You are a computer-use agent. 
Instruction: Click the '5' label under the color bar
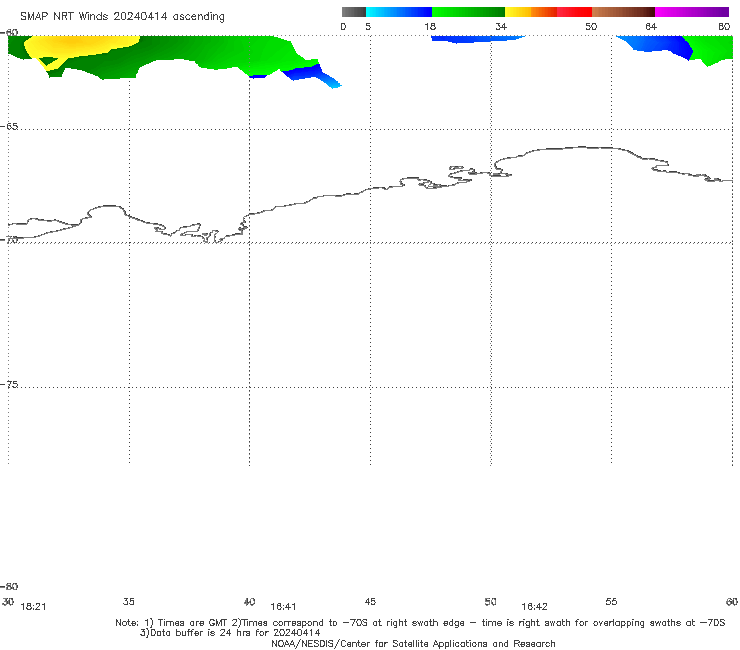point(368,27)
